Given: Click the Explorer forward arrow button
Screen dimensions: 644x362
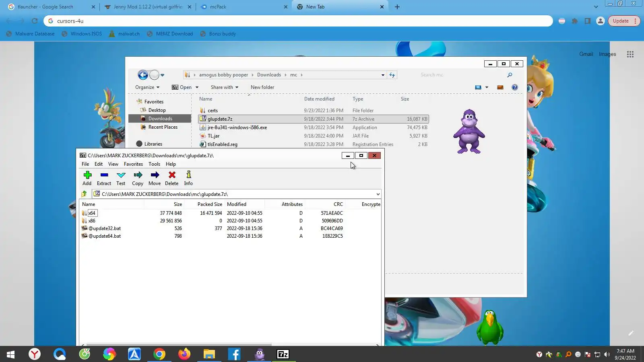Looking at the screenshot, I should coord(154,75).
